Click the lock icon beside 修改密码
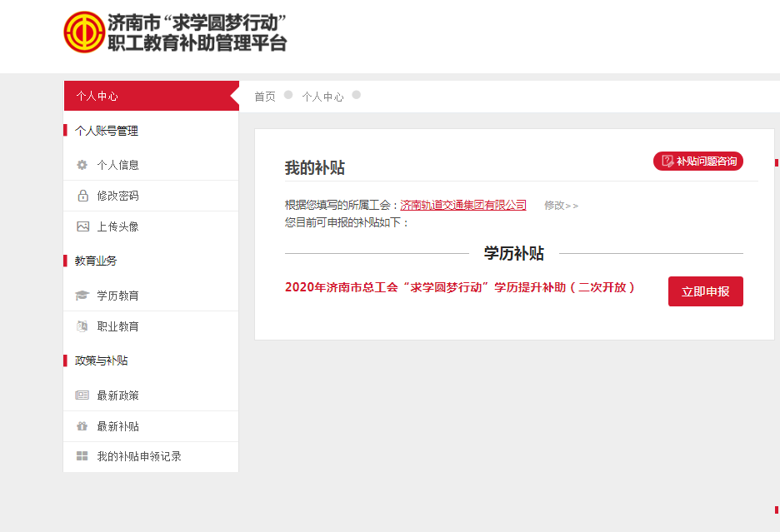Image resolution: width=780 pixels, height=532 pixels. coord(82,196)
